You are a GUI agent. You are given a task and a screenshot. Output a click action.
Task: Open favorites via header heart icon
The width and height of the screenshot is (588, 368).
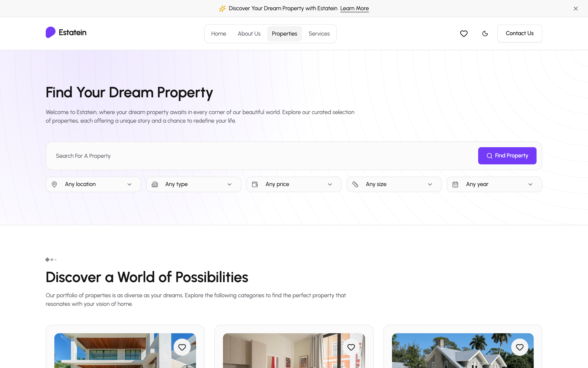pyautogui.click(x=464, y=34)
